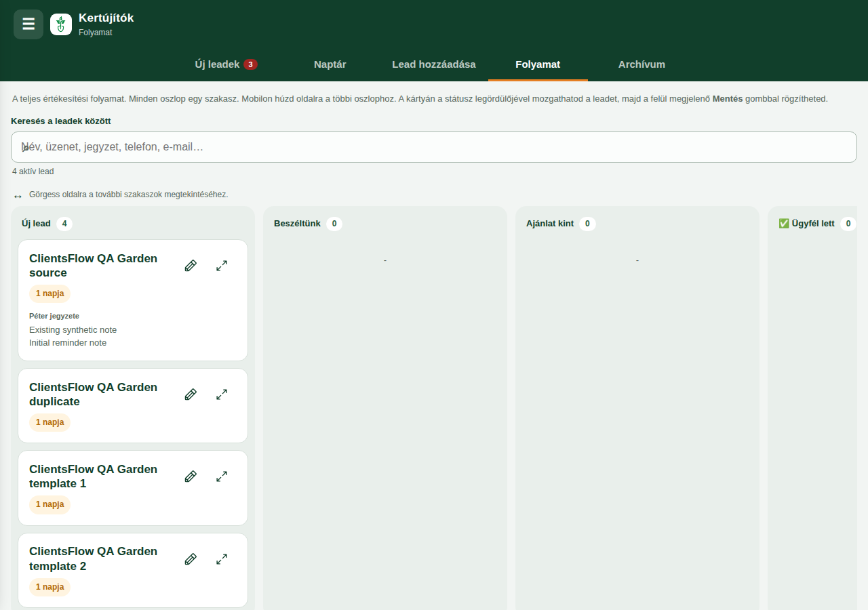Click the Ügyfél lett column header
868x610 pixels.
[806, 224]
